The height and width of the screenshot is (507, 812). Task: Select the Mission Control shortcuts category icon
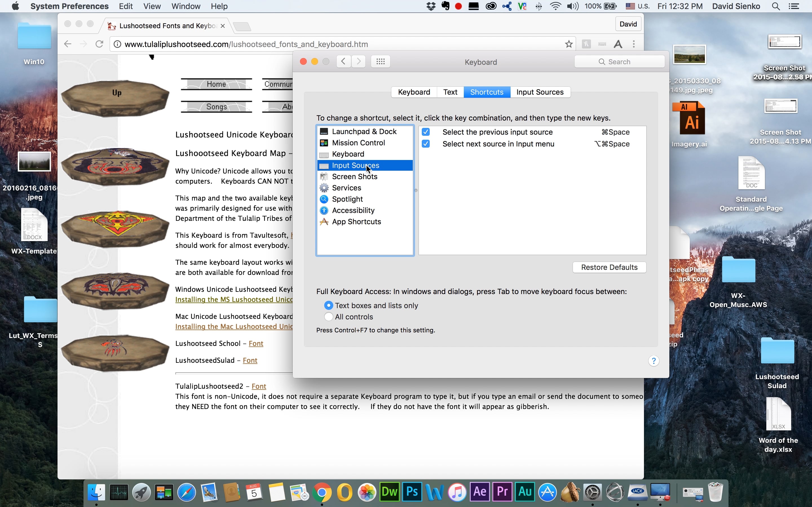pyautogui.click(x=324, y=143)
